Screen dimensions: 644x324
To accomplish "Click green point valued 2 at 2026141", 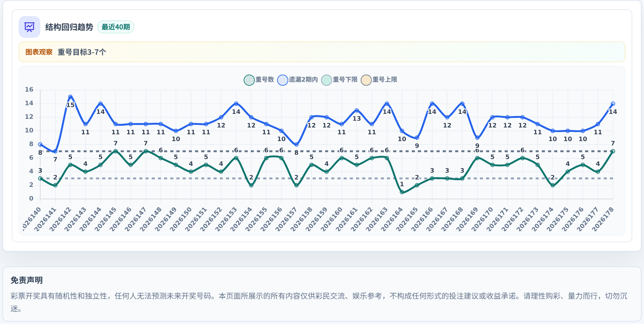I will coord(55,185).
